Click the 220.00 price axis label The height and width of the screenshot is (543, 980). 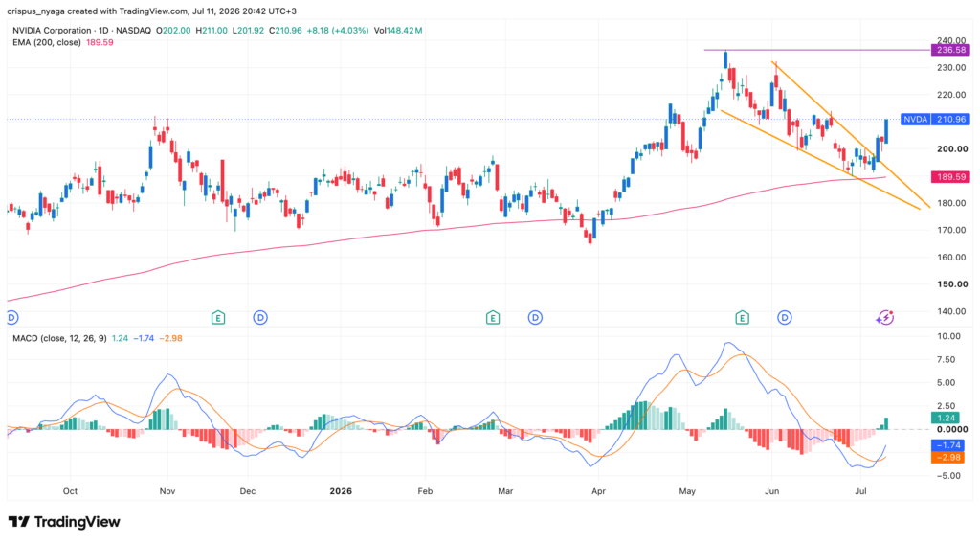click(x=951, y=95)
